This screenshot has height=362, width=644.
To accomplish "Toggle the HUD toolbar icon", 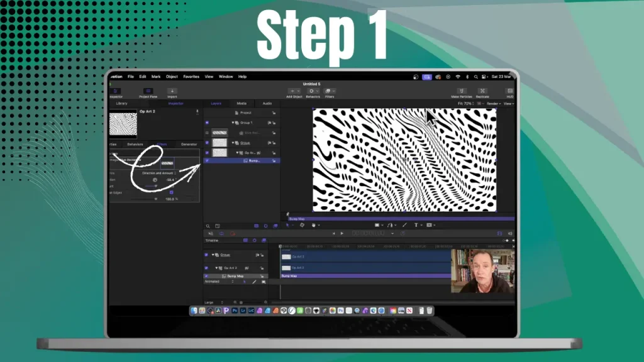I will (509, 90).
